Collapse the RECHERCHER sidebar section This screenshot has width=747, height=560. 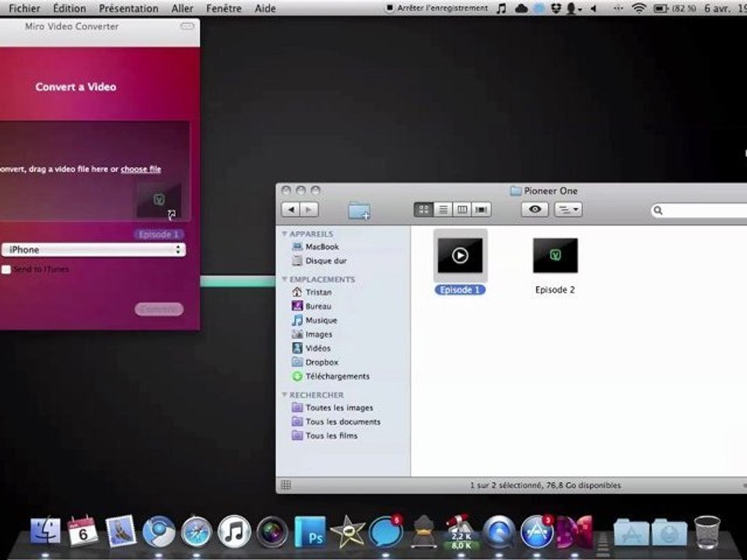coord(285,395)
